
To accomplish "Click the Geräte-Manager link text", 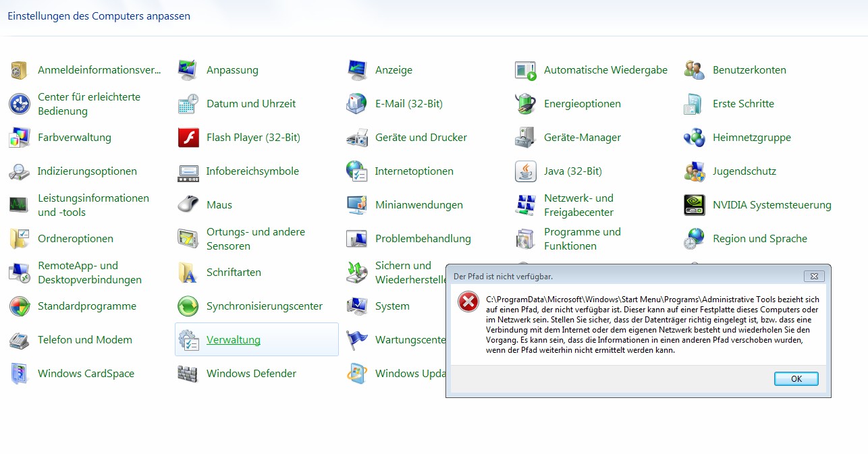I will tap(582, 137).
